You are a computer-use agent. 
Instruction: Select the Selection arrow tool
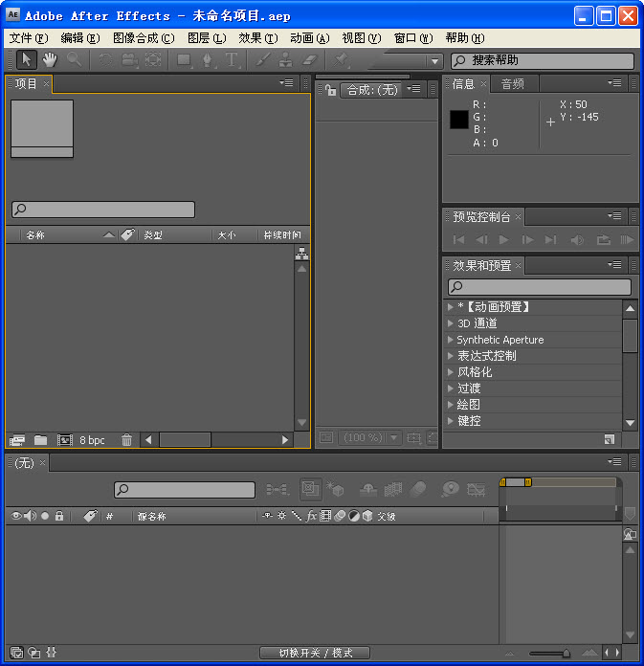(27, 59)
